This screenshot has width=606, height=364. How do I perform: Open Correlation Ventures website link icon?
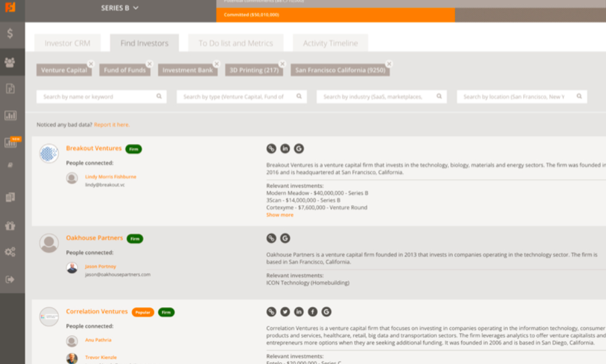pyautogui.click(x=271, y=311)
